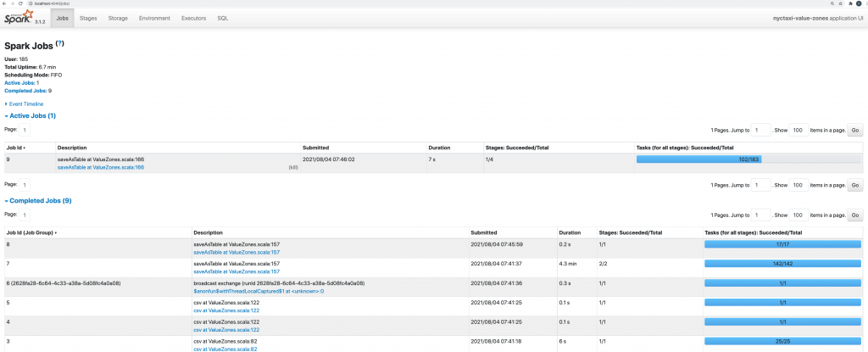The image size is (868, 352).
Task: Focus the Show 100 field above Completed Jobs
Action: pyautogui.click(x=798, y=215)
